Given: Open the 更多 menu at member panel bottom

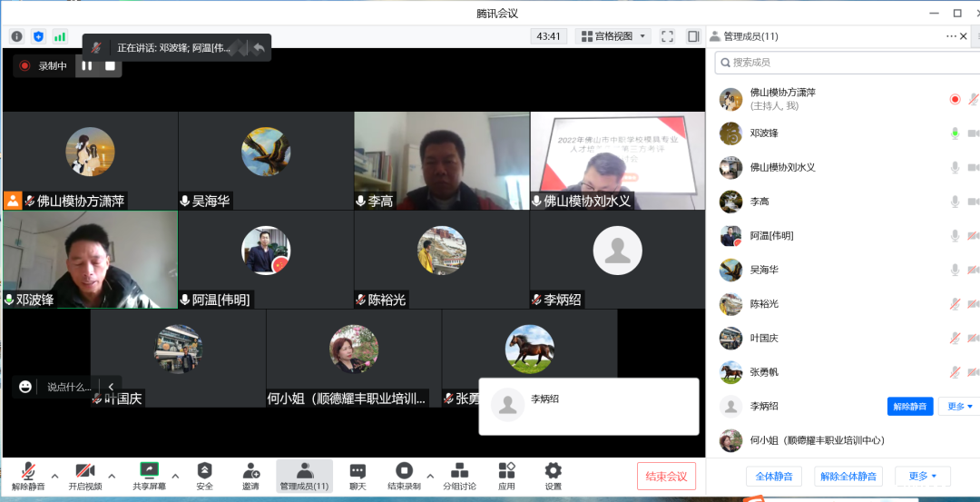Looking at the screenshot, I should (922, 477).
